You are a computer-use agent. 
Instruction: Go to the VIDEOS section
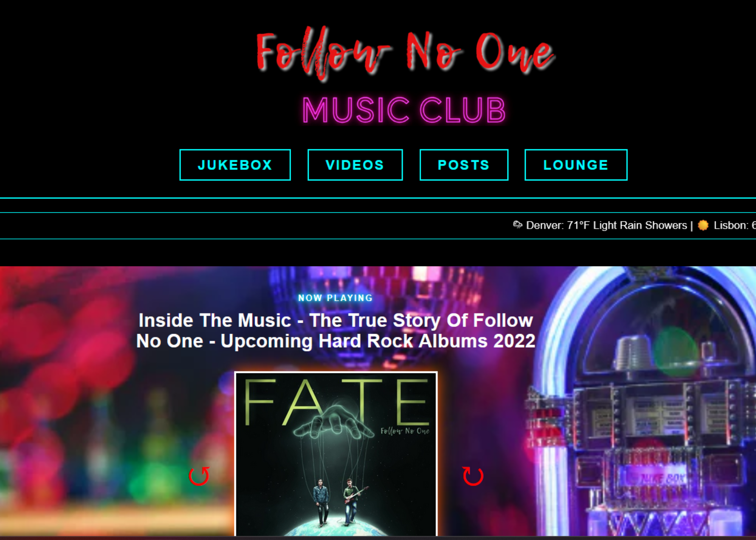(355, 165)
